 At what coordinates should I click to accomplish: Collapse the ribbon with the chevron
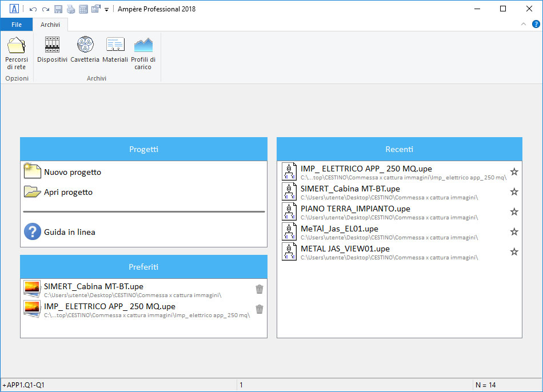pyautogui.click(x=524, y=24)
